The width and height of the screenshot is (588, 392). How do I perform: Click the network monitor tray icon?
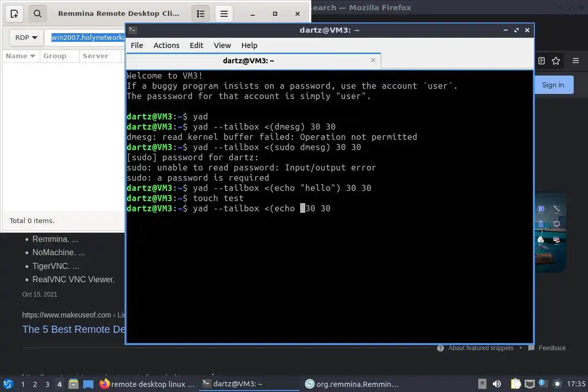[x=529, y=384]
